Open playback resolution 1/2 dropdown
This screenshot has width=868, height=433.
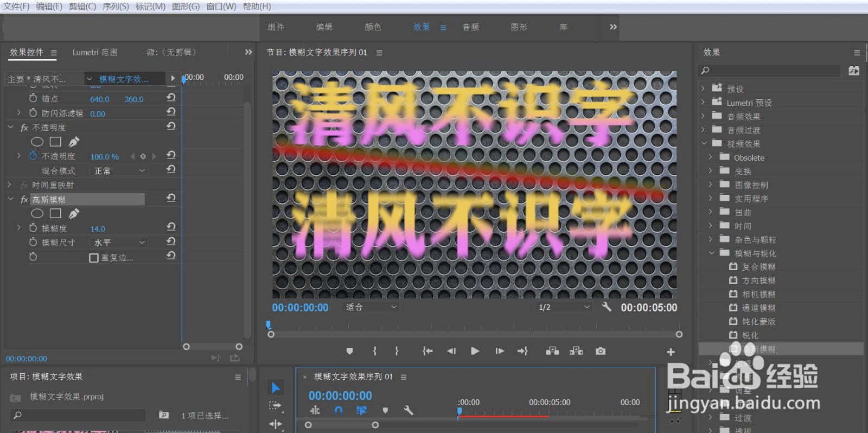click(564, 307)
